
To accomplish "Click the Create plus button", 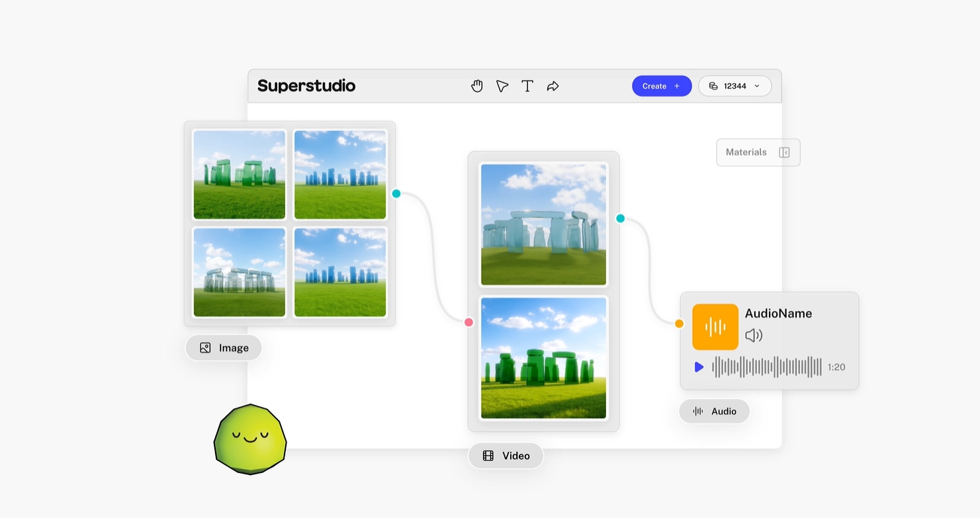I will click(661, 86).
